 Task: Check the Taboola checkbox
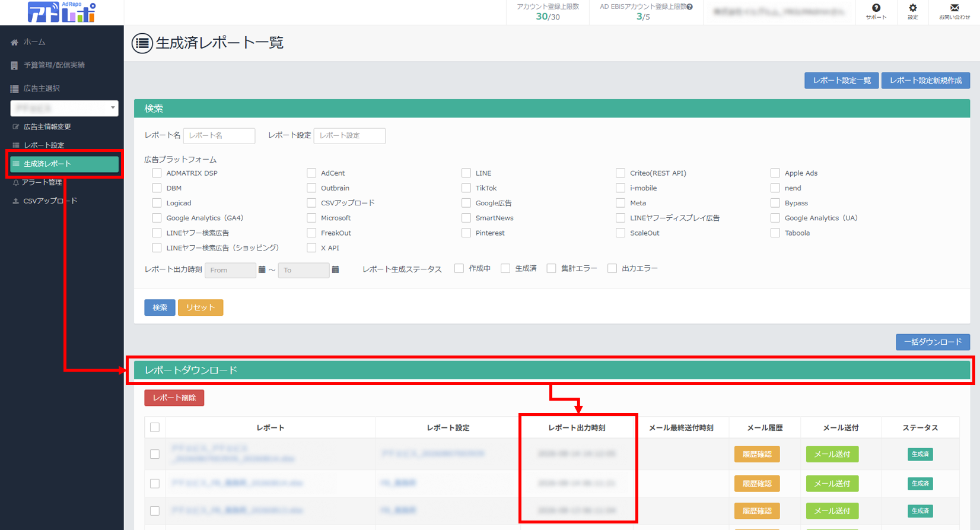(775, 233)
